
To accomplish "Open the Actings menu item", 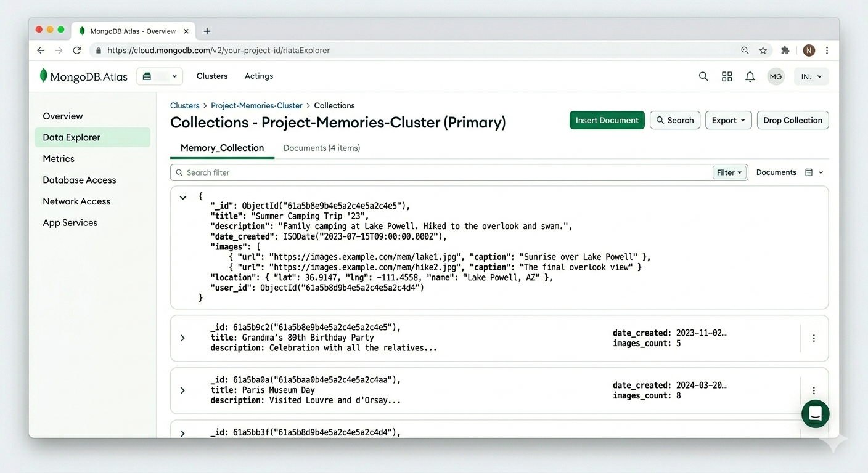I will pos(259,76).
